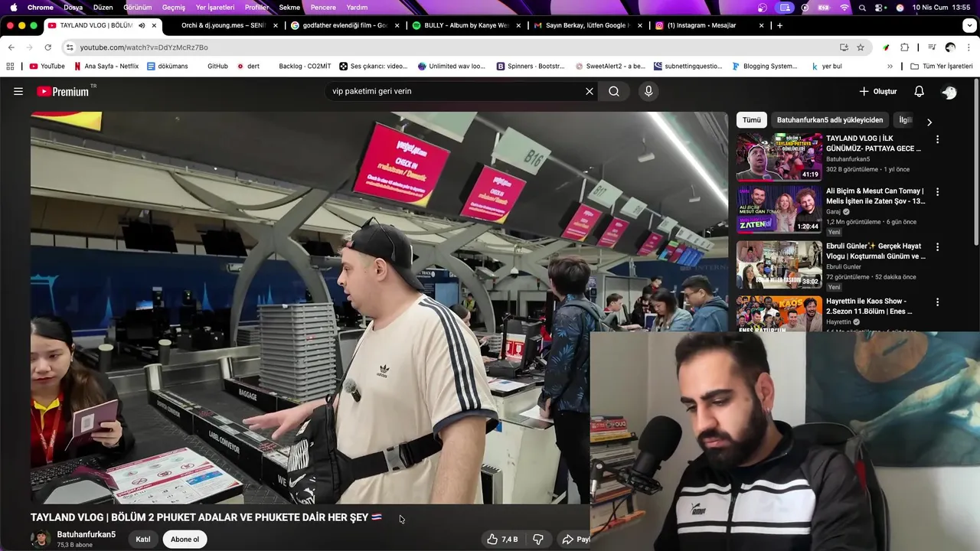This screenshot has width=980, height=551.
Task: Click the YouTube search input field
Action: tap(456, 91)
